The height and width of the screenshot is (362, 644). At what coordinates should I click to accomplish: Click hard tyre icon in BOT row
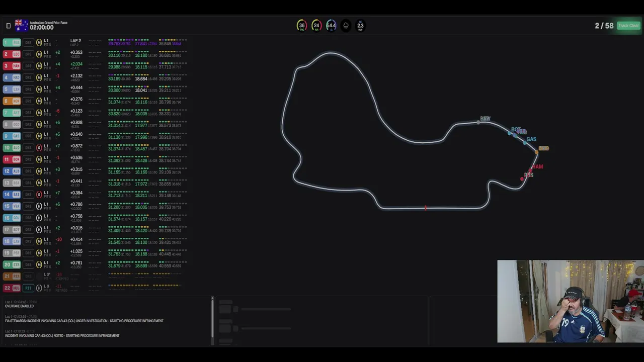click(39, 229)
